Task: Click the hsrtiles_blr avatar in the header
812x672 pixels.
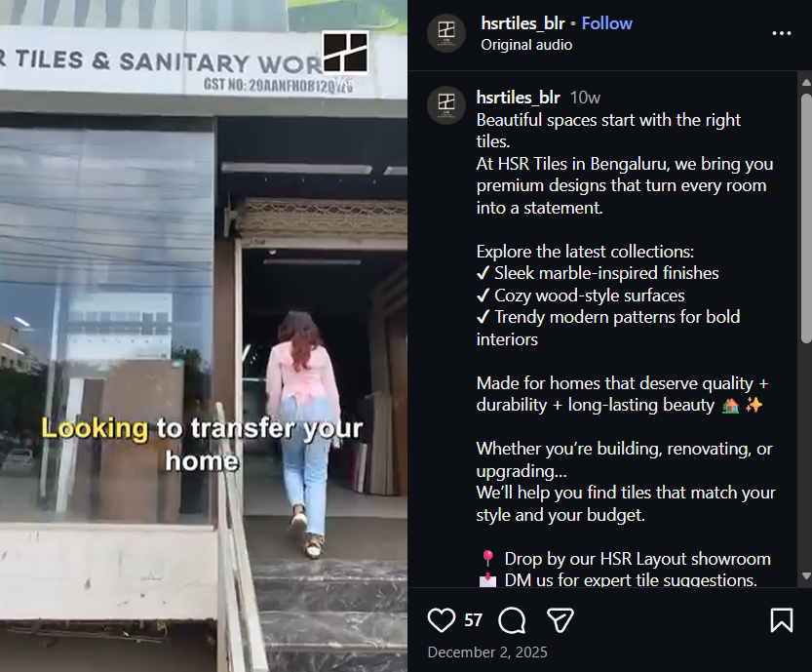Action: (446, 33)
